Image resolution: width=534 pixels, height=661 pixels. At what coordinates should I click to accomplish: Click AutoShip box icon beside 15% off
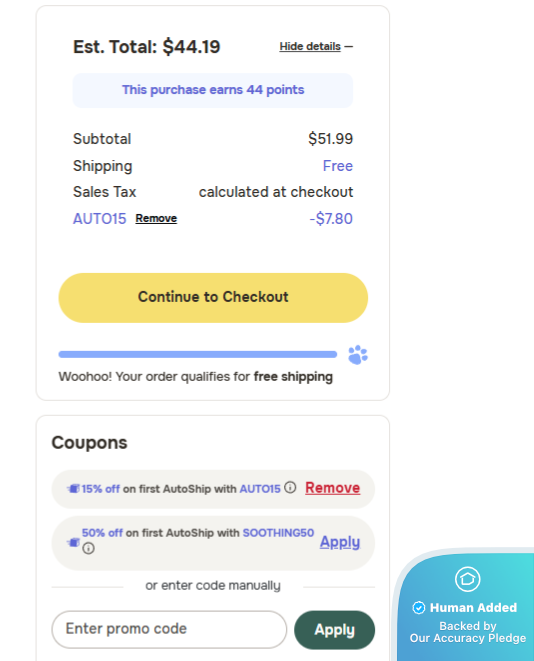pos(73,489)
